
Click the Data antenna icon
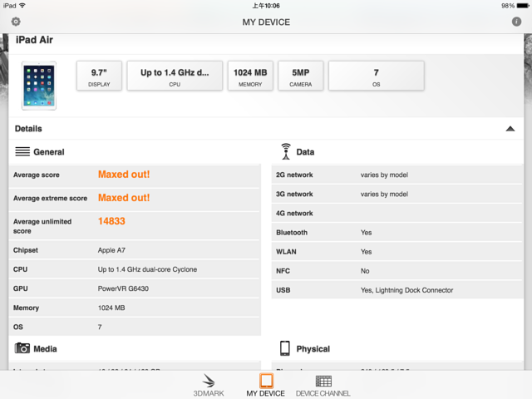[x=286, y=151]
